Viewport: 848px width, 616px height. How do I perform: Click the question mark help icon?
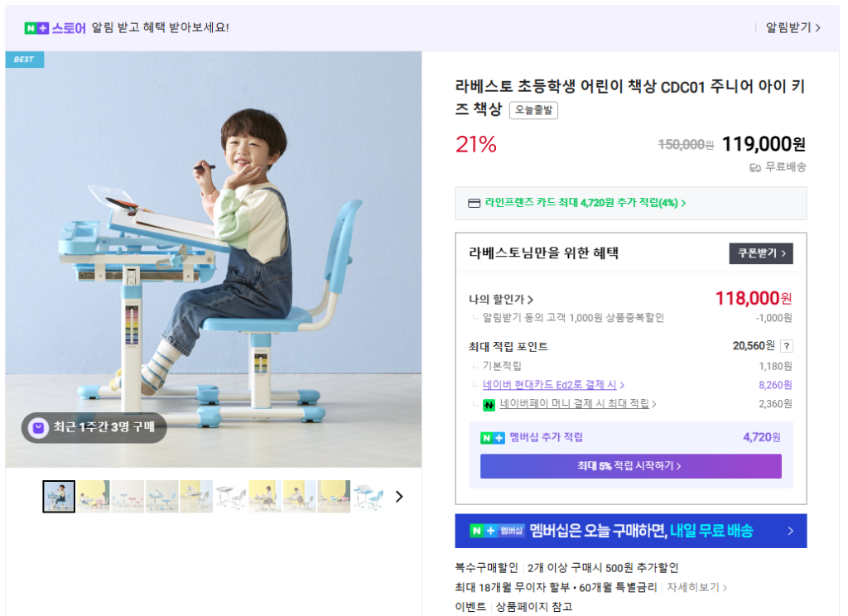coord(786,346)
